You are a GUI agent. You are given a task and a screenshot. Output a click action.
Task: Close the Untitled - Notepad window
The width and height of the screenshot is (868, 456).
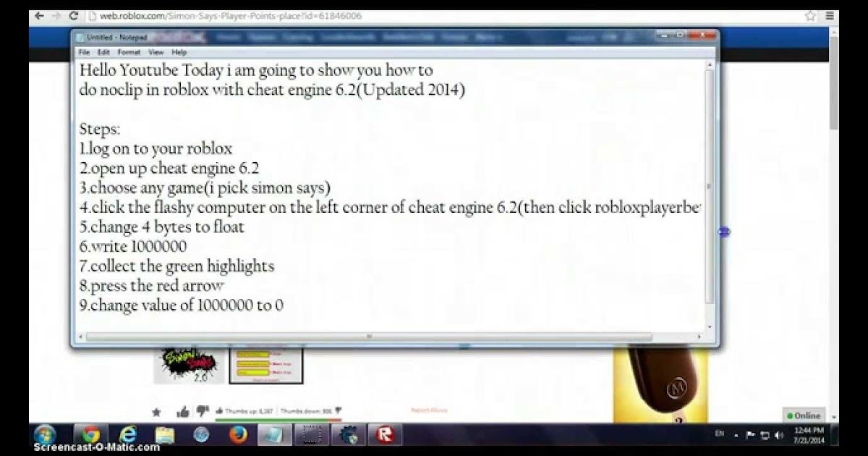[702, 35]
